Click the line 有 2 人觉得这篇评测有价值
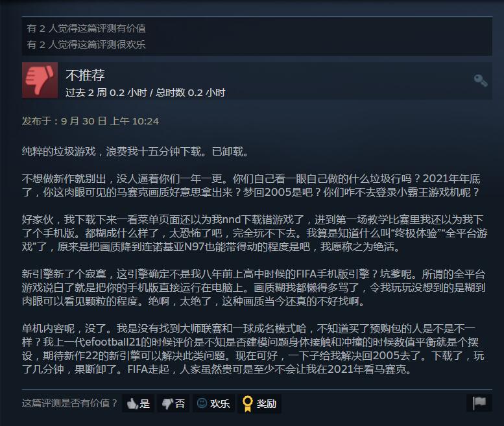 coord(86,29)
